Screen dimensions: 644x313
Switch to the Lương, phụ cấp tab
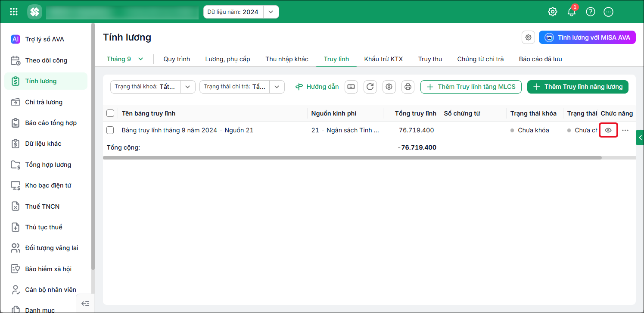click(227, 59)
